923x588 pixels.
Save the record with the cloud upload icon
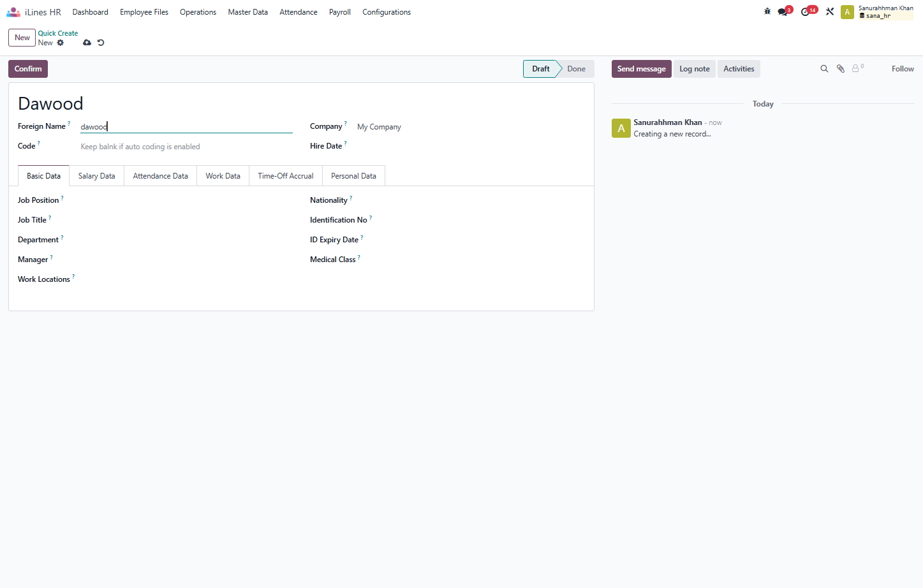coord(87,43)
